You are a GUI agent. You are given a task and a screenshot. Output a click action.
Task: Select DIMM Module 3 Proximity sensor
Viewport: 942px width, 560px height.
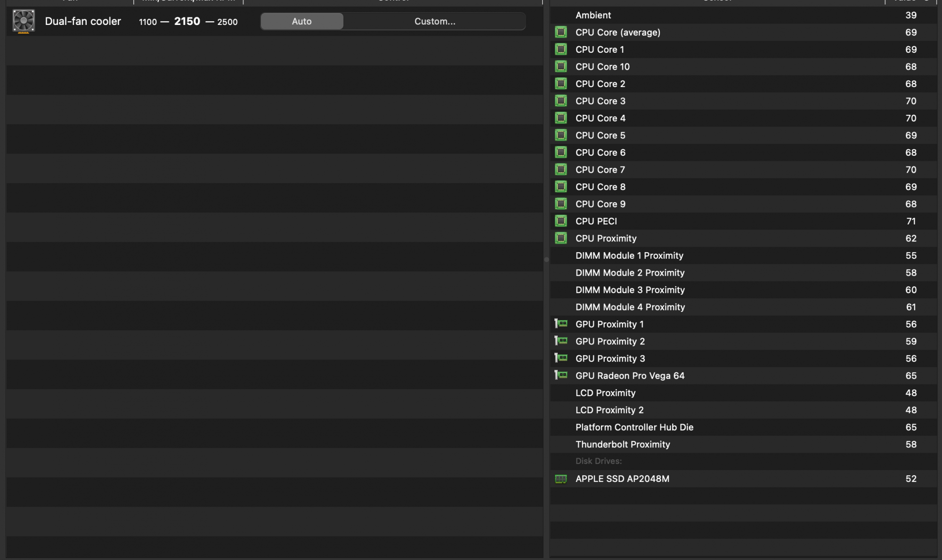pos(630,290)
